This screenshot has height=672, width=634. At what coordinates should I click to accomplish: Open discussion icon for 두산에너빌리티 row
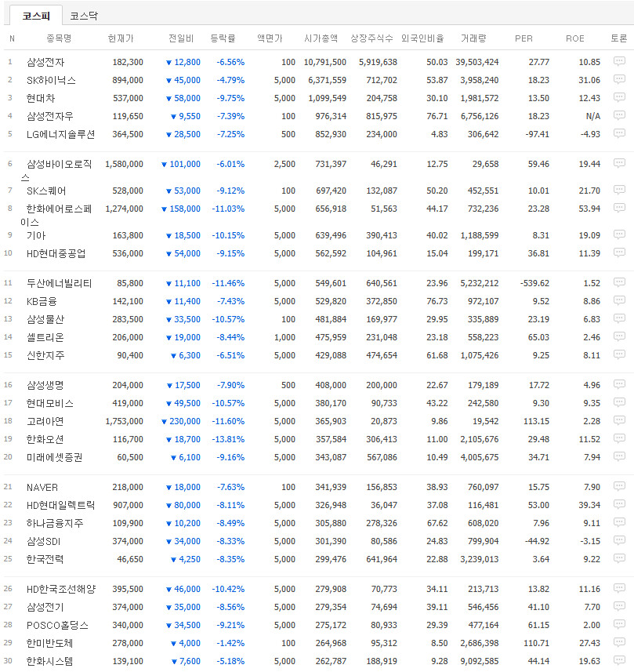pos(619,282)
